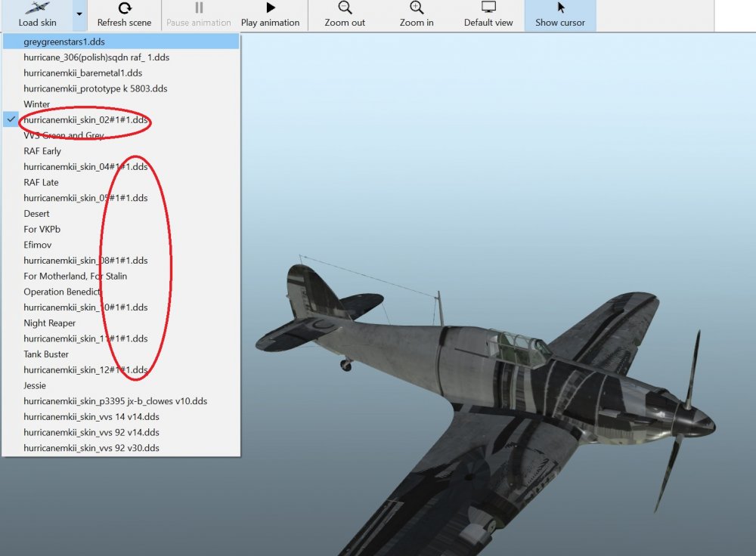The height and width of the screenshot is (556, 756).
Task: Select hurricanemkii_skin_05#1#1.dds
Action: coord(121,198)
